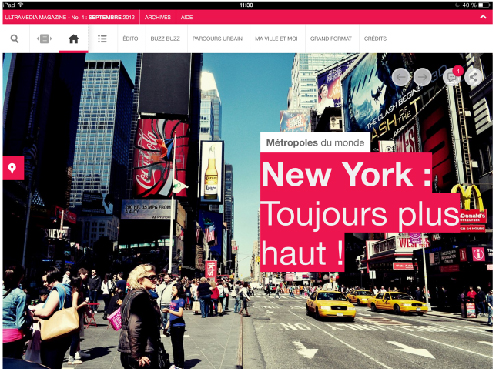
Task: Open the page carousel view icon
Action: tap(44, 39)
